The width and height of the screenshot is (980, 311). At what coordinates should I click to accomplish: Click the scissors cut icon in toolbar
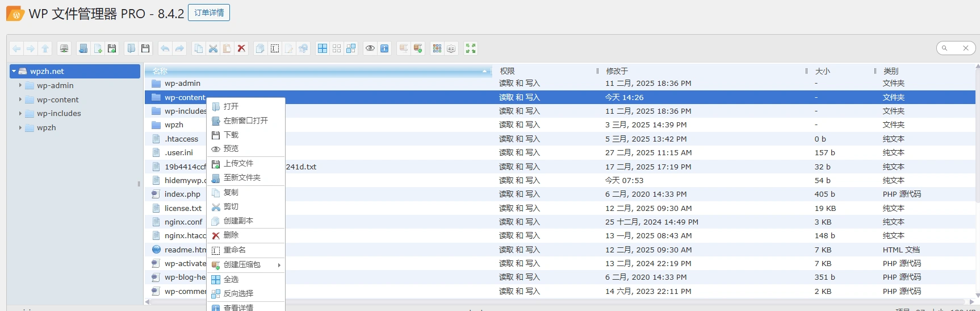point(213,48)
